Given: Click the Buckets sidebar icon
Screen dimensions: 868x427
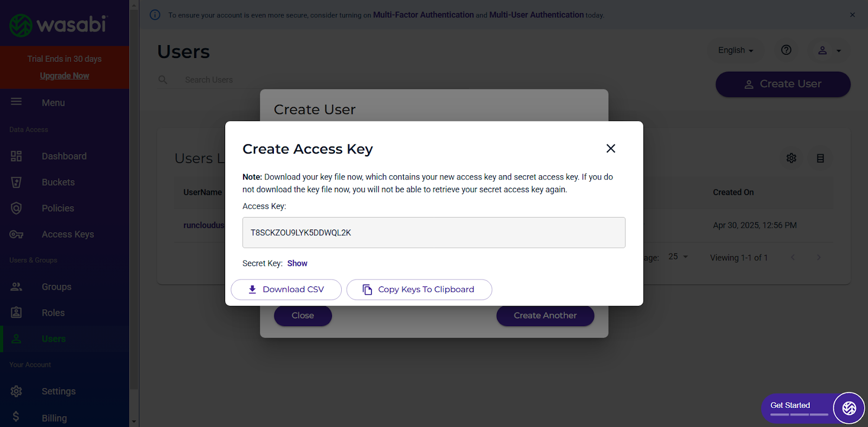Looking at the screenshot, I should point(16,182).
